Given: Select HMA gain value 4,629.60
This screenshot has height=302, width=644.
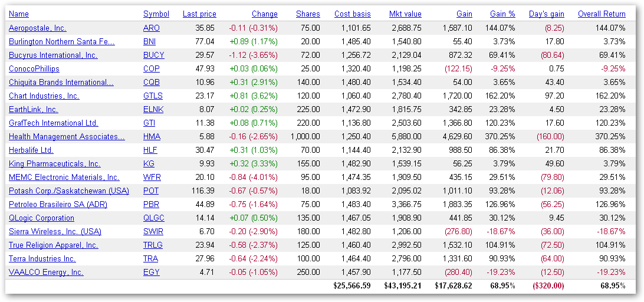Looking at the screenshot, I should 458,136.
